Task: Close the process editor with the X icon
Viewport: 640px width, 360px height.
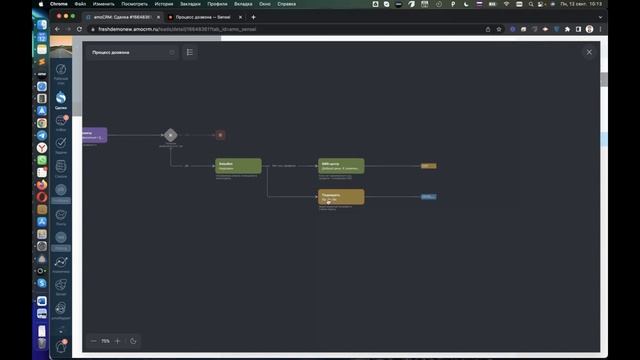Action: pos(589,52)
